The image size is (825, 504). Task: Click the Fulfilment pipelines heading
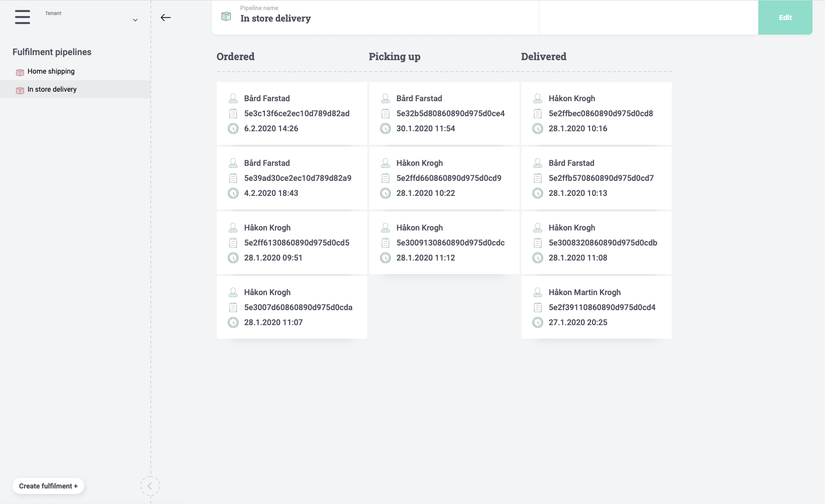[52, 52]
